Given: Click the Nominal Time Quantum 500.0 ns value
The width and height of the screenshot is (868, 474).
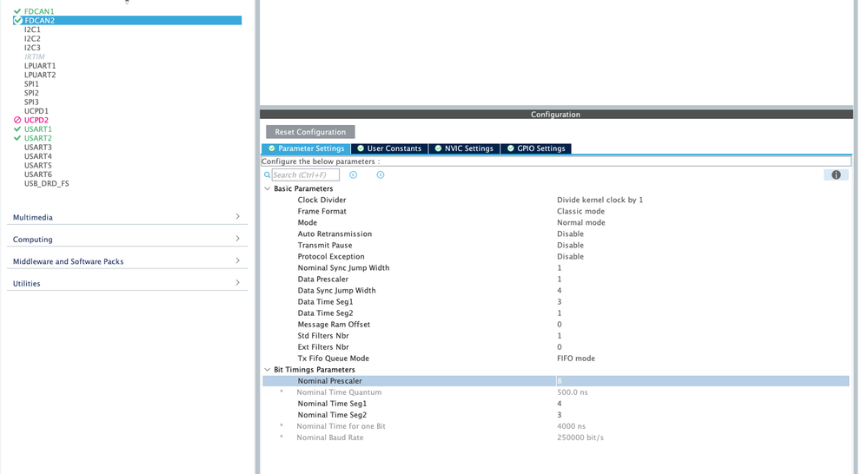Looking at the screenshot, I should tap(573, 392).
